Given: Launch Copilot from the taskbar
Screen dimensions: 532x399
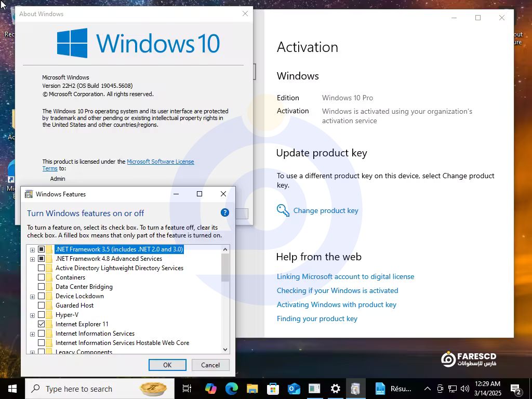Looking at the screenshot, I should [x=211, y=389].
